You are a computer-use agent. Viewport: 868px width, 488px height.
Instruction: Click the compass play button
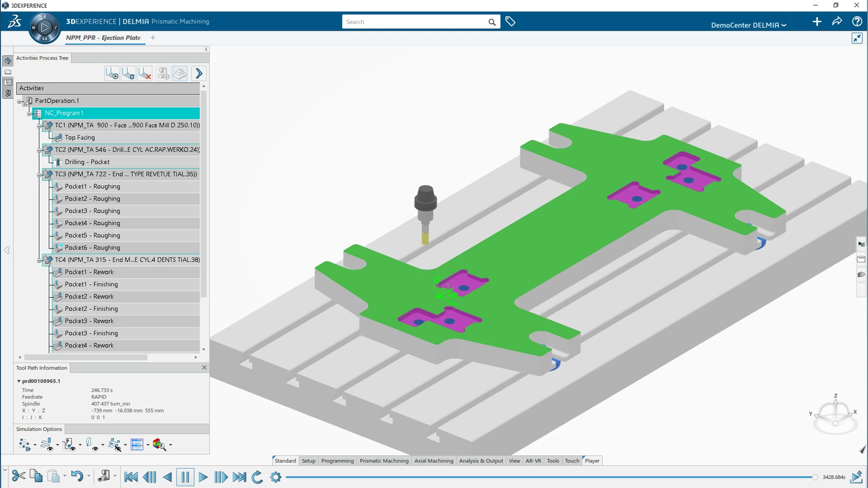pos(44,28)
